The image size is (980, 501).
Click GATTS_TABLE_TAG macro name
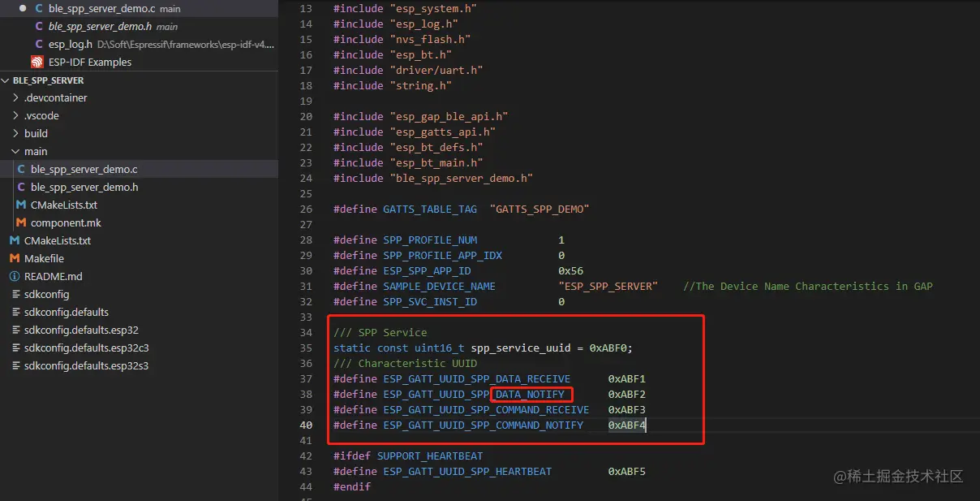tap(430, 209)
